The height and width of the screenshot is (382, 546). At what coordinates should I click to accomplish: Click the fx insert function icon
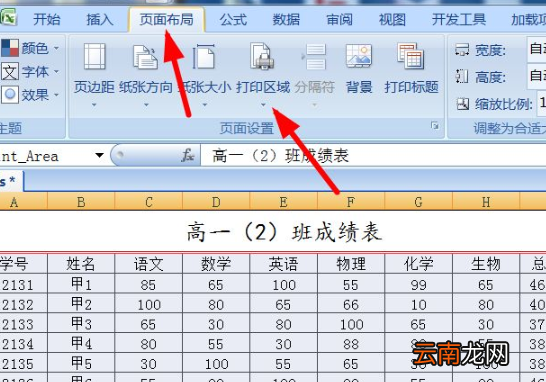(x=188, y=155)
